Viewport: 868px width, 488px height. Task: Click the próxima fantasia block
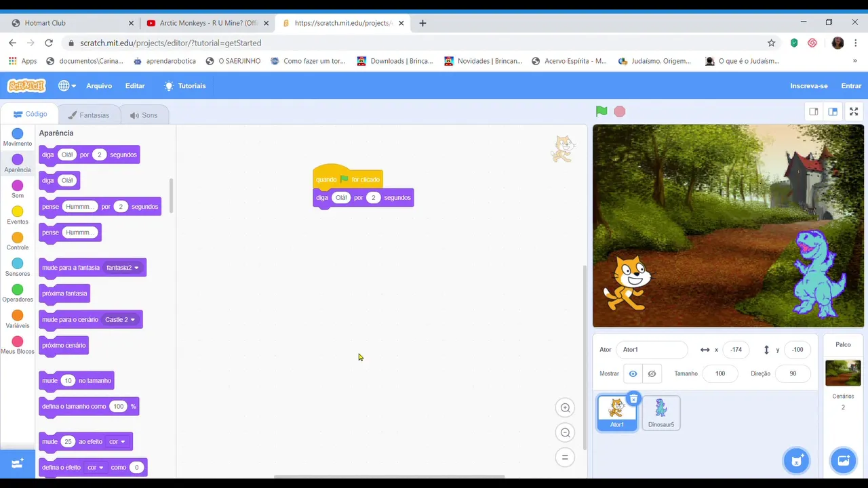[64, 293]
